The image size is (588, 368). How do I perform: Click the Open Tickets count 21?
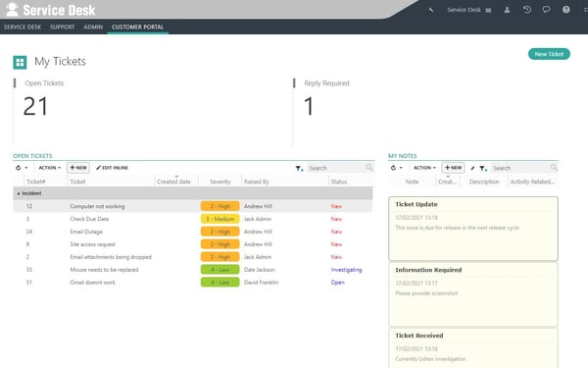point(35,106)
